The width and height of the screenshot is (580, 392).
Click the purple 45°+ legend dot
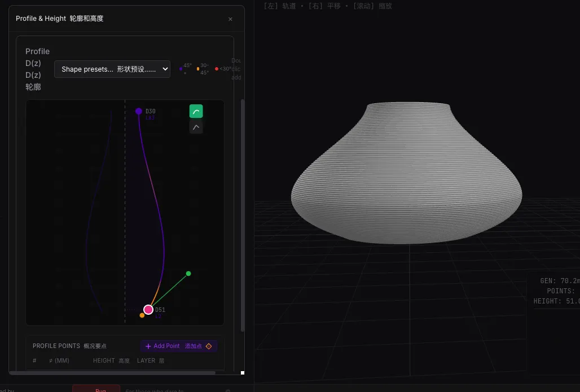coord(181,69)
